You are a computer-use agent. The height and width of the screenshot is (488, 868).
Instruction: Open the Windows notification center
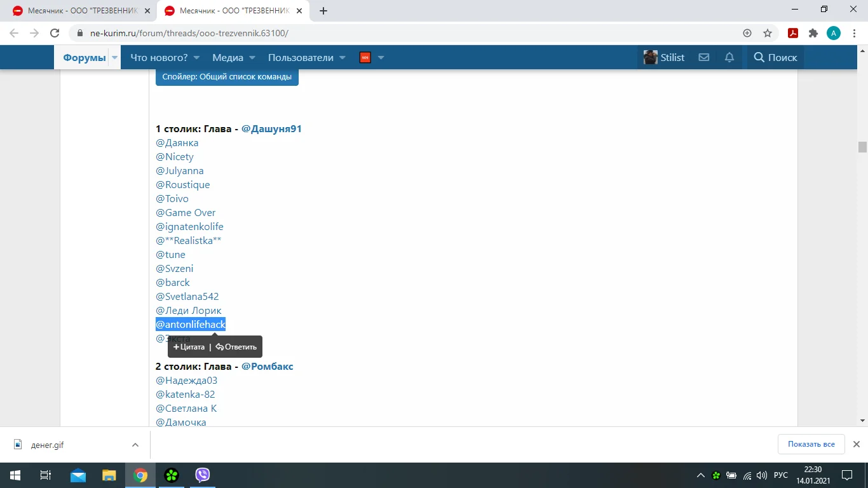(x=847, y=475)
